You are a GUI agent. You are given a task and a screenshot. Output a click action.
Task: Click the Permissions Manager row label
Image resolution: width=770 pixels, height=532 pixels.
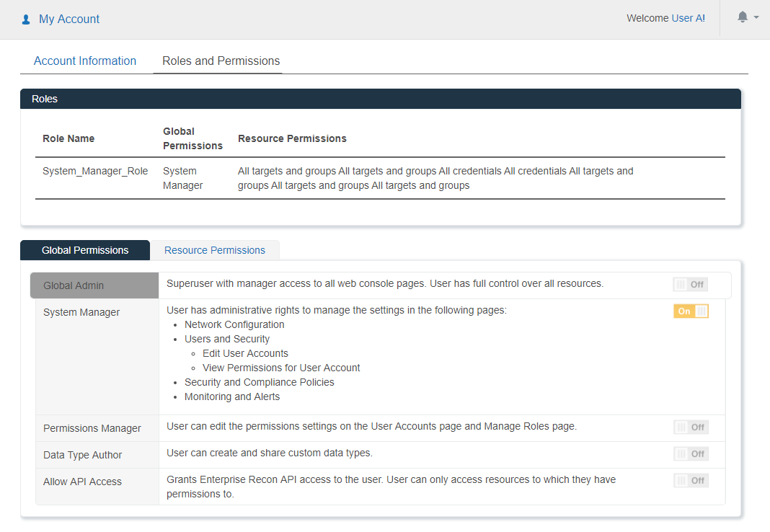coord(92,428)
